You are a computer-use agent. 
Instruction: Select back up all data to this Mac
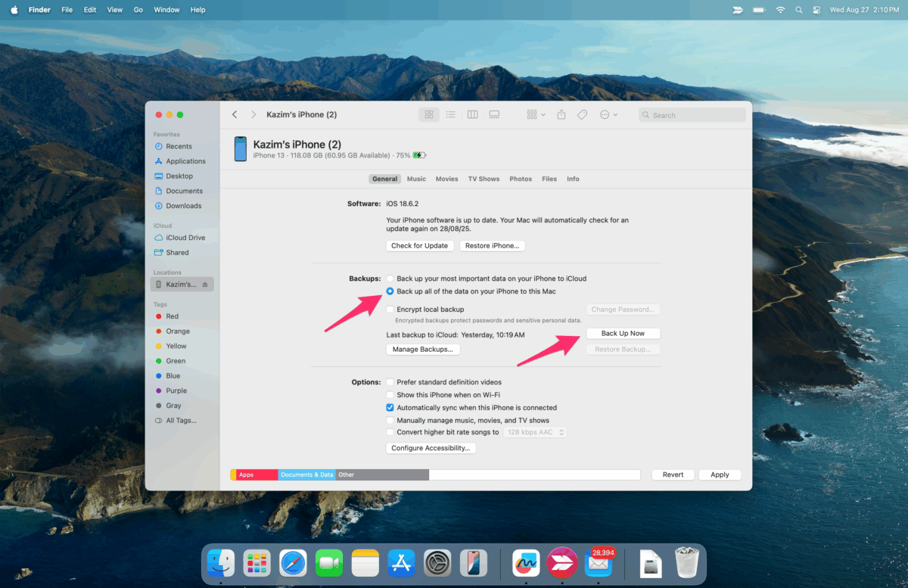coord(390,291)
